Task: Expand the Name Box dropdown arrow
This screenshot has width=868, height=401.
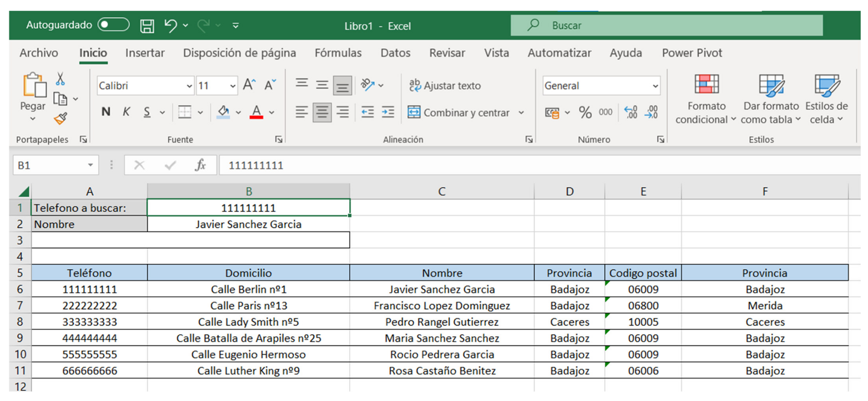Action: 90,165
